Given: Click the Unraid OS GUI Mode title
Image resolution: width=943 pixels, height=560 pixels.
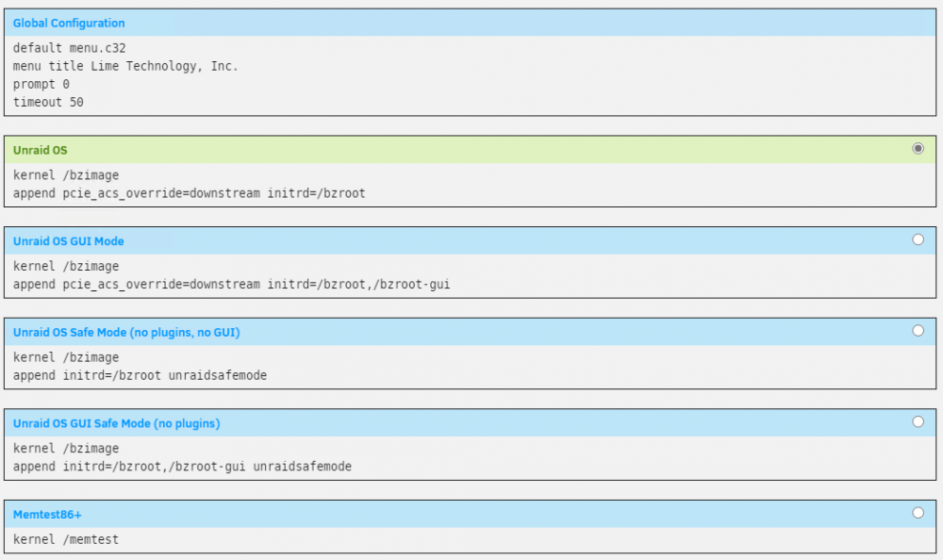Looking at the screenshot, I should pyautogui.click(x=69, y=241).
